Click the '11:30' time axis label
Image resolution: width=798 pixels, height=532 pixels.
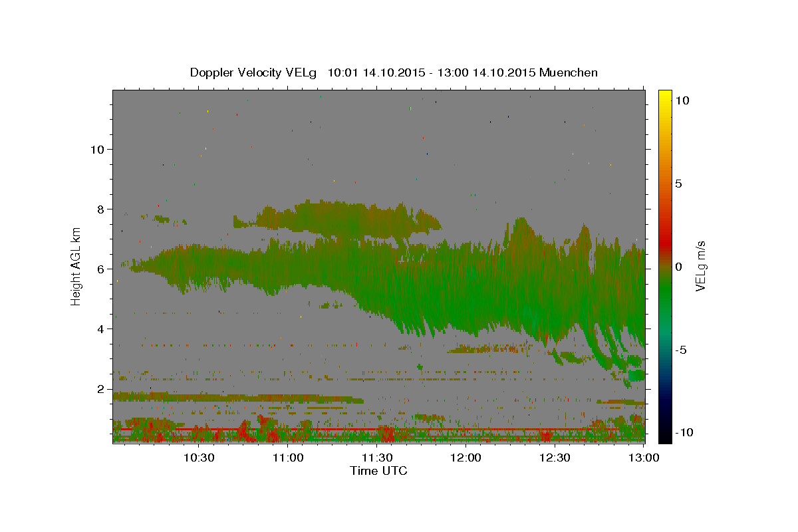[377, 458]
